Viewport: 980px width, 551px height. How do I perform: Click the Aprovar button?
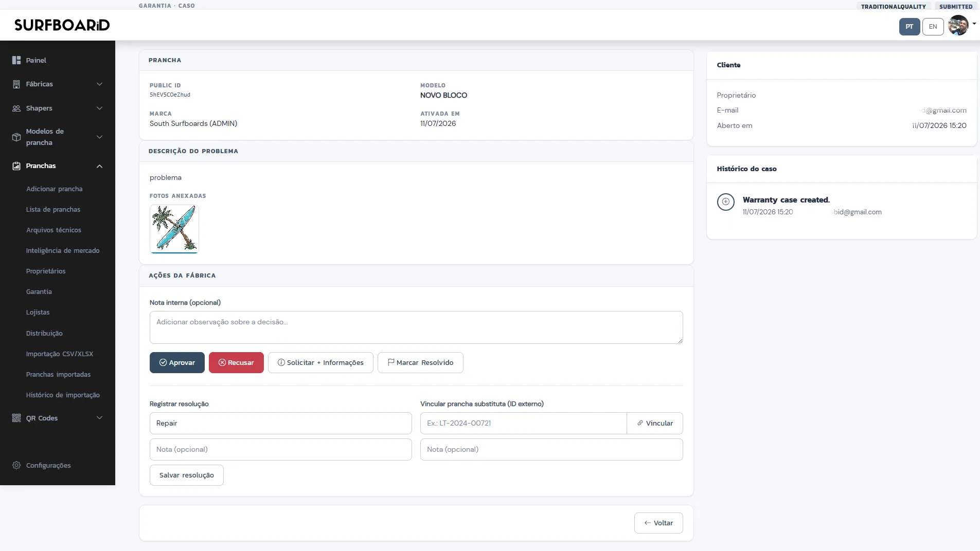[x=177, y=362]
